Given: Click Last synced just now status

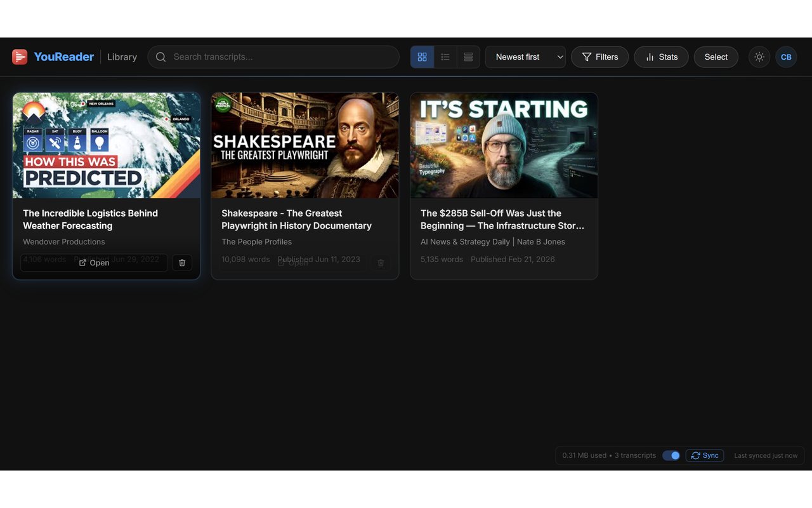Looking at the screenshot, I should click(x=766, y=455).
